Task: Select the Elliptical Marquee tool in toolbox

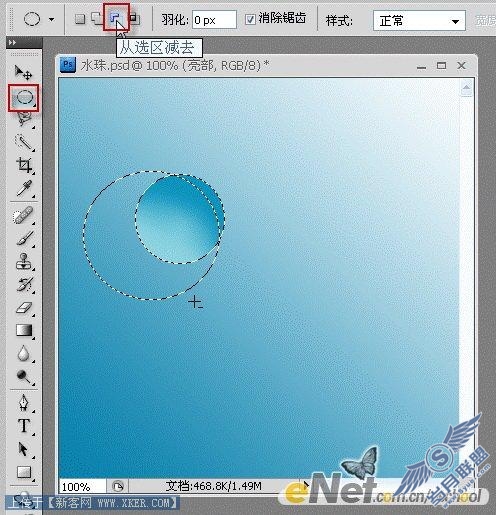Action: pos(24,98)
